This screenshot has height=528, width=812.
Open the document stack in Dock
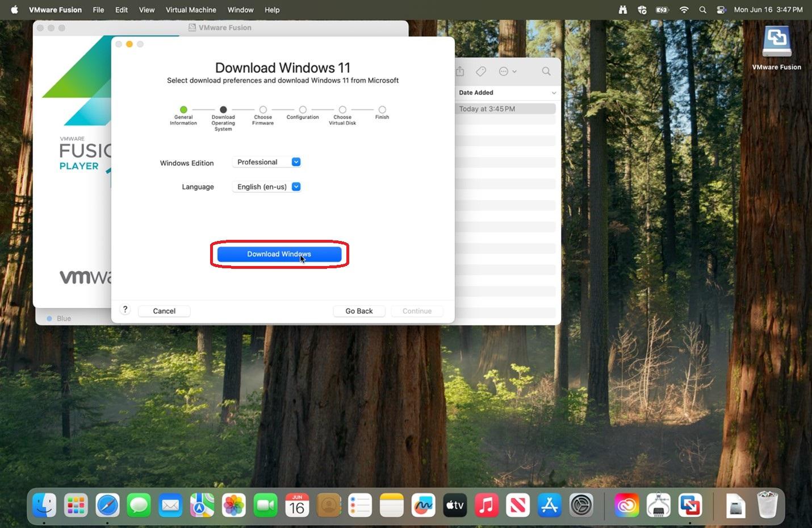735,505
